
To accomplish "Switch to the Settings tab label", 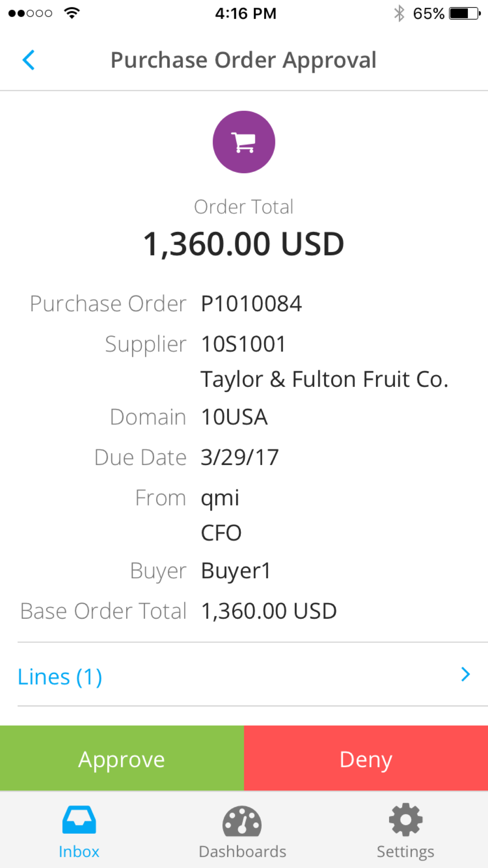I will pyautogui.click(x=405, y=852).
